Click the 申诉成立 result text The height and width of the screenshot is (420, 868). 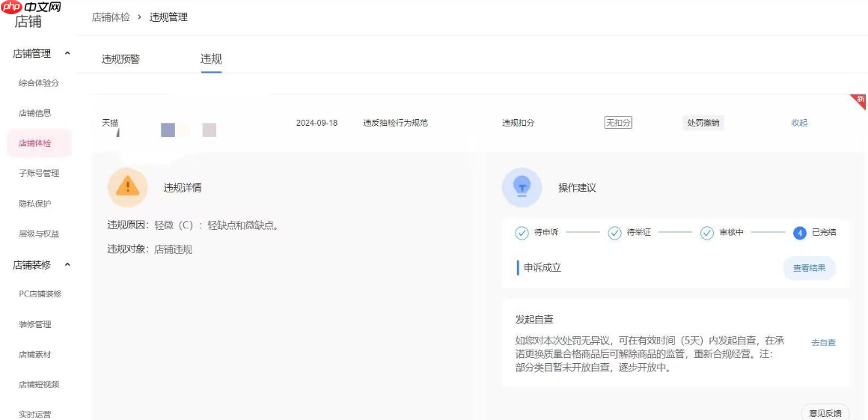(543, 268)
